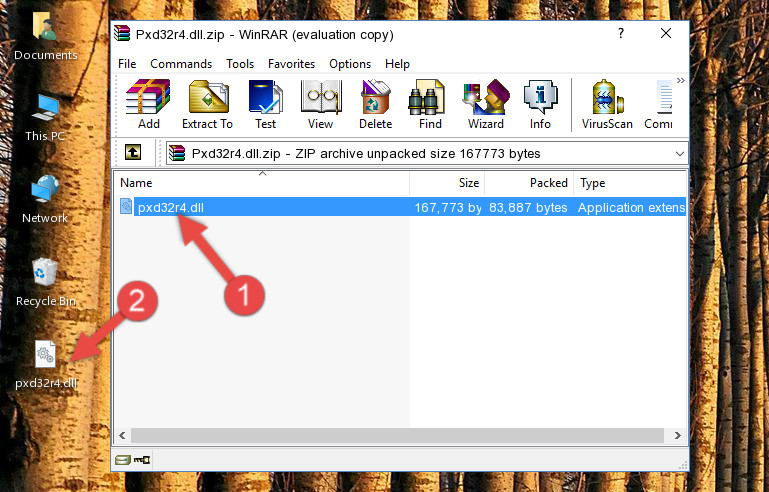Open the Favorites menu
Image resolution: width=769 pixels, height=492 pixels.
coord(291,64)
